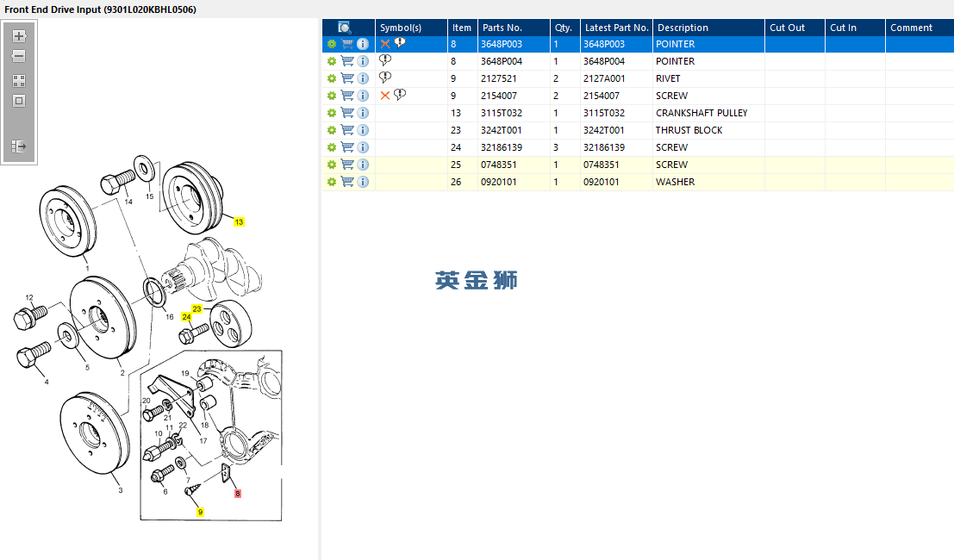
Task: Select the THRUST BLOCK description cell
Action: [708, 130]
